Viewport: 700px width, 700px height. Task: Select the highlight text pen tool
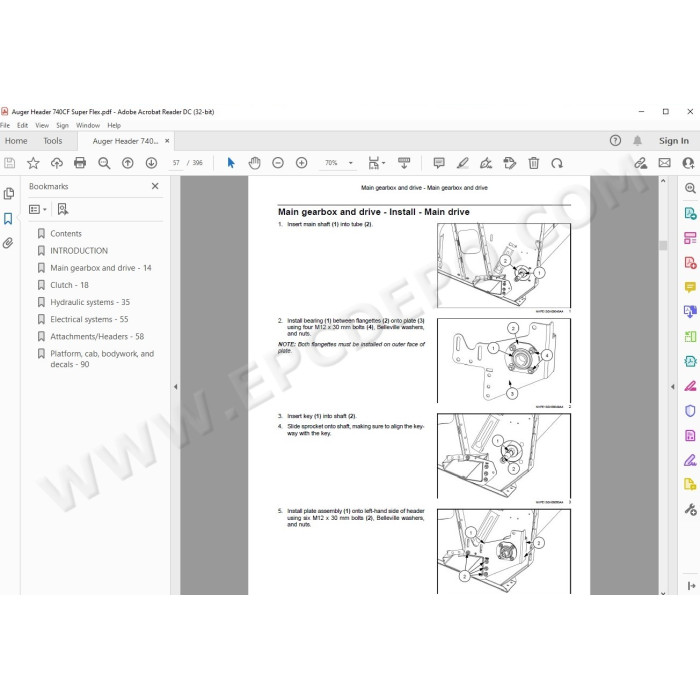coord(462,163)
